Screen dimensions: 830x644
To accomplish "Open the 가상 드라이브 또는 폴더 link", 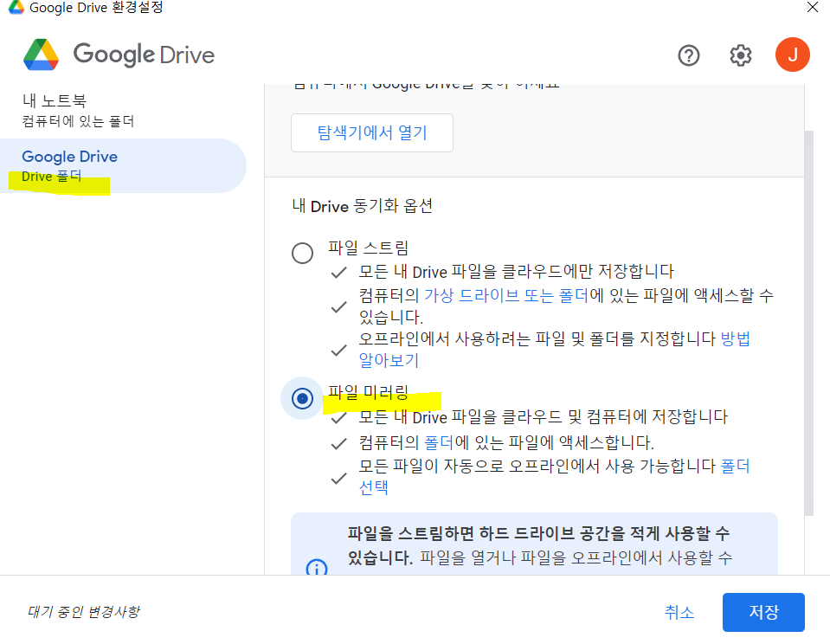I will click(506, 295).
